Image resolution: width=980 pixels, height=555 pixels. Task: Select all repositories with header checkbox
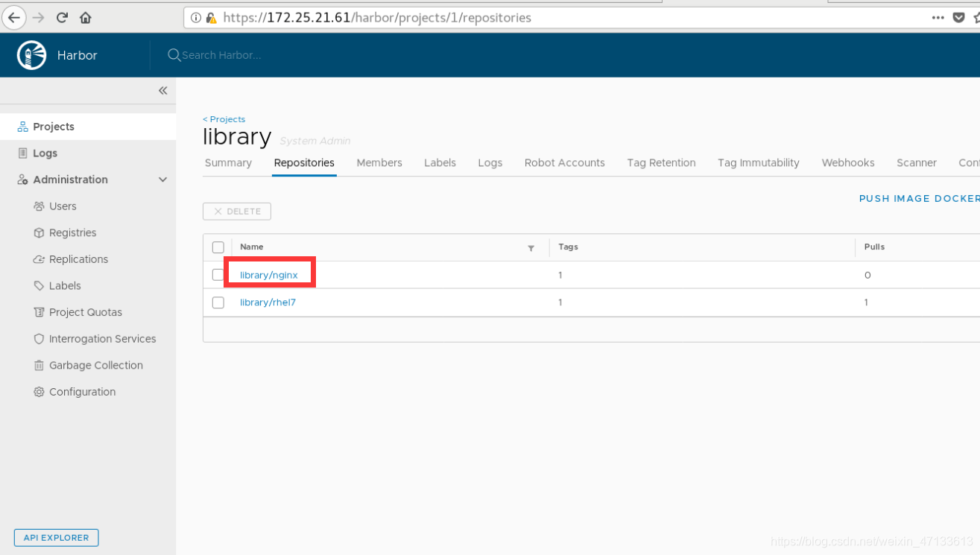click(218, 247)
